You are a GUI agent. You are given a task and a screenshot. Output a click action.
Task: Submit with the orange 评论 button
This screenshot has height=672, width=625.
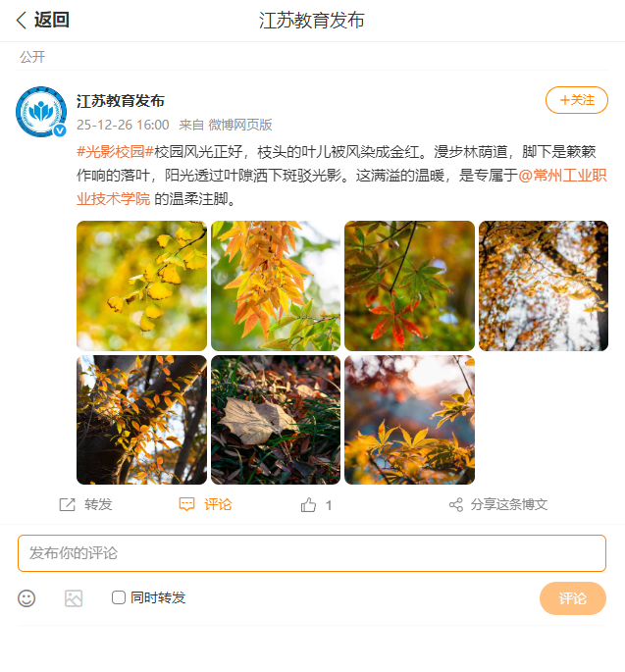pyautogui.click(x=573, y=598)
